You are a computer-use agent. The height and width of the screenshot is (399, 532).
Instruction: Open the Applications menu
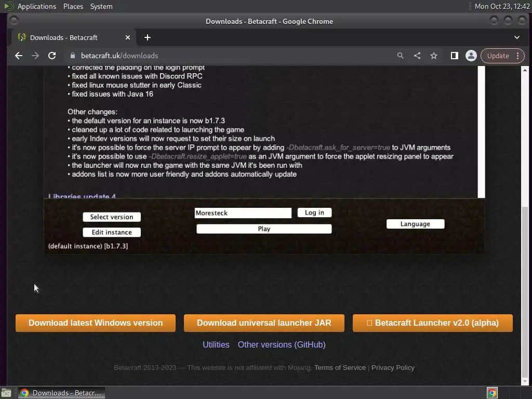pos(37,6)
